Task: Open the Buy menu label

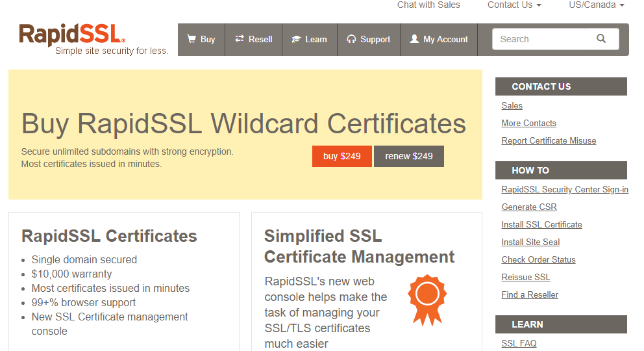Action: pyautogui.click(x=208, y=40)
